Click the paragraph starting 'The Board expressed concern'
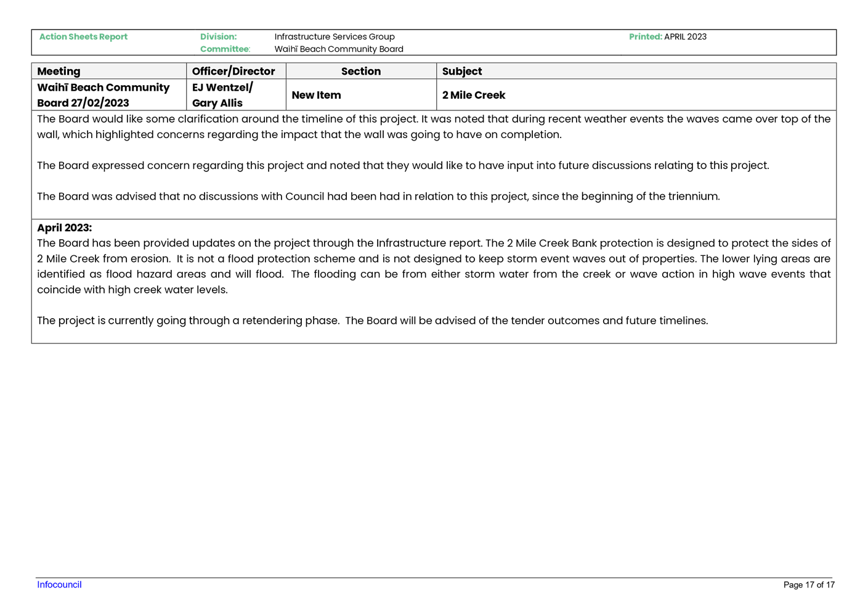 click(403, 165)
